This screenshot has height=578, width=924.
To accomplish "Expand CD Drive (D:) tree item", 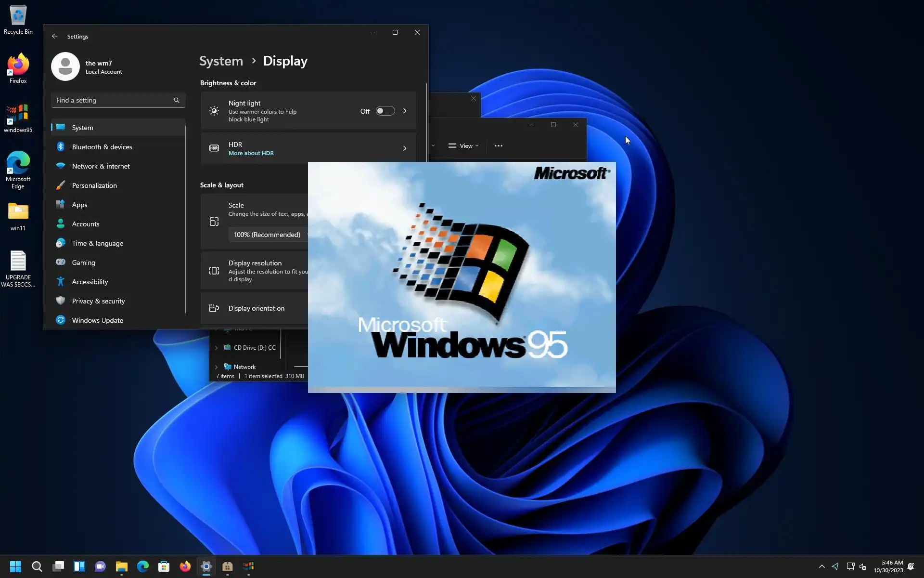I will click(x=216, y=348).
